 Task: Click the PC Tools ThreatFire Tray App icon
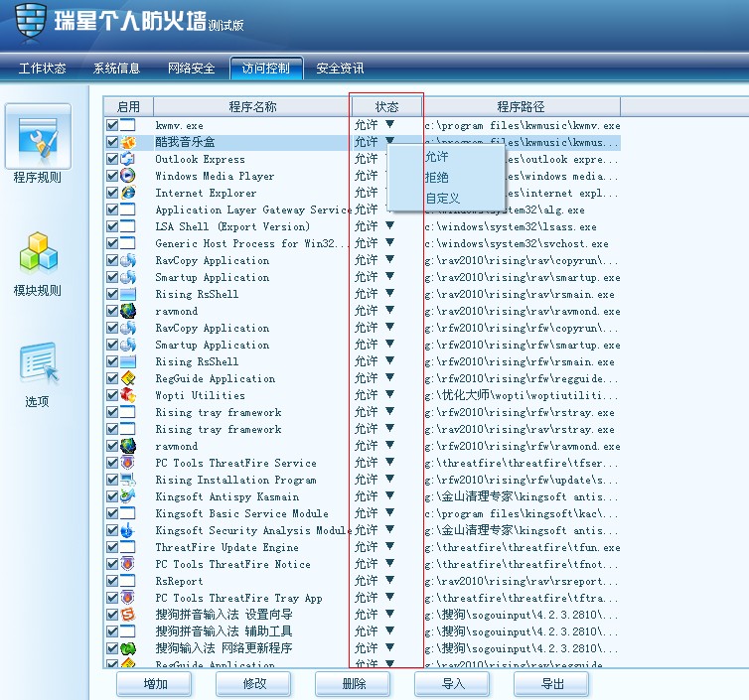(x=127, y=598)
